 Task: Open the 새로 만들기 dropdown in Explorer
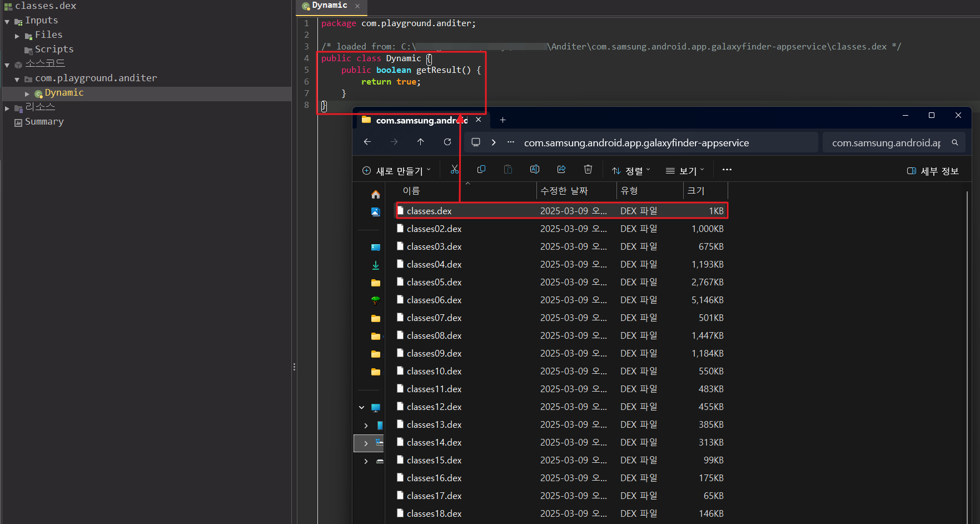tap(396, 171)
